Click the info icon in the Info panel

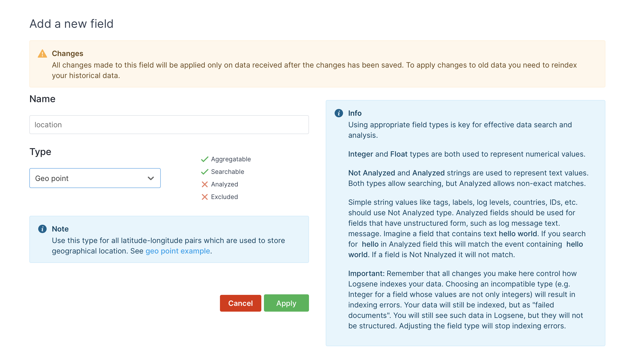(x=339, y=113)
